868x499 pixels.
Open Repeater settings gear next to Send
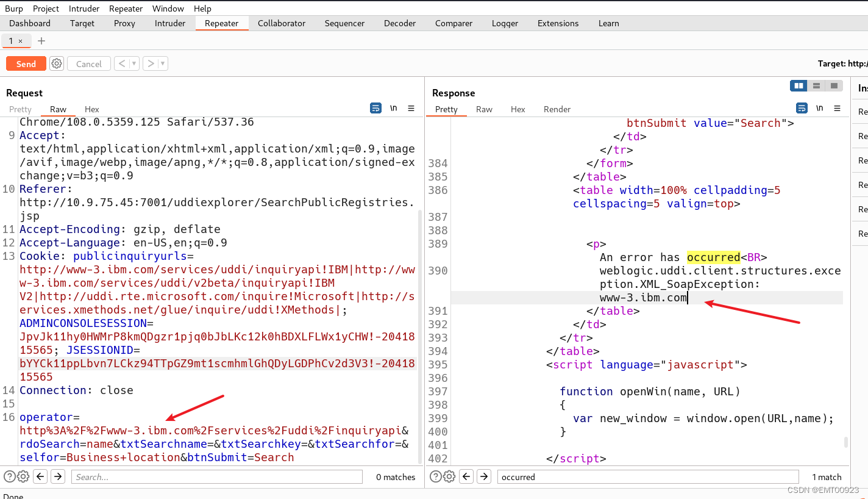pyautogui.click(x=57, y=63)
